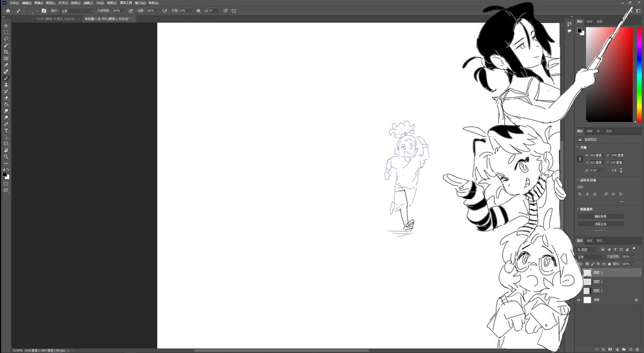This screenshot has height=353, width=644.
Task: Select the Eraser tool
Action: 6,98
